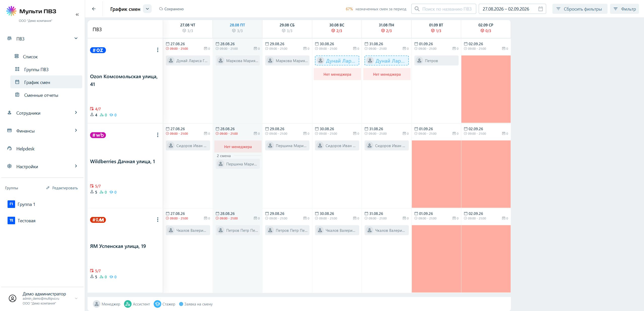Open the user account dropdown chevron

pos(76,298)
